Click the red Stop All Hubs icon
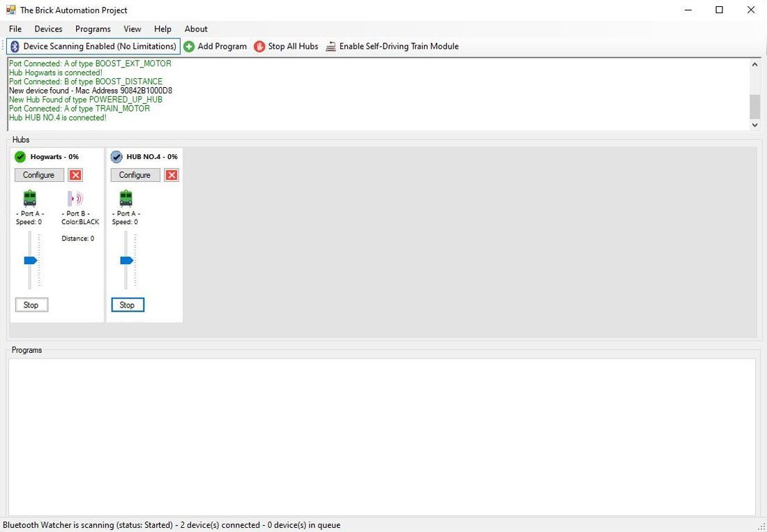The height and width of the screenshot is (532, 767). [x=259, y=47]
